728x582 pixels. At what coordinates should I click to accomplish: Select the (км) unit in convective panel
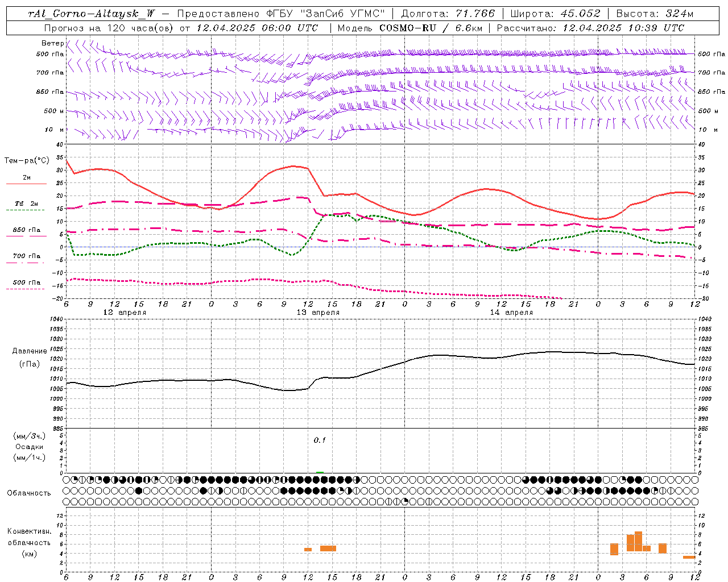pyautogui.click(x=29, y=553)
